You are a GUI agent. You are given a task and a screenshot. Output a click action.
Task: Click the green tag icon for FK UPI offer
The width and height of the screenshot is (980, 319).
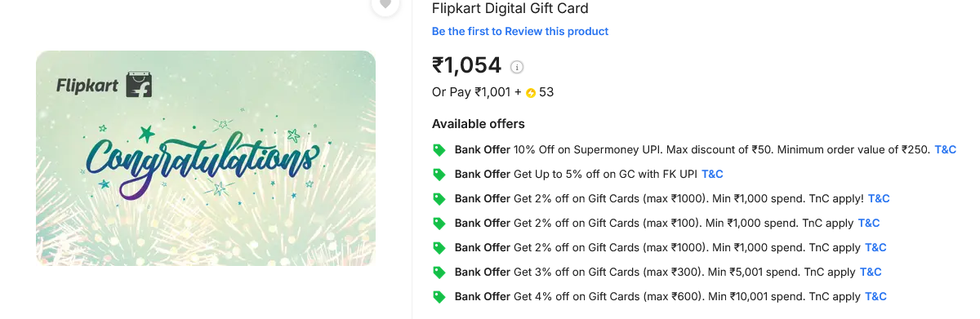439,175
